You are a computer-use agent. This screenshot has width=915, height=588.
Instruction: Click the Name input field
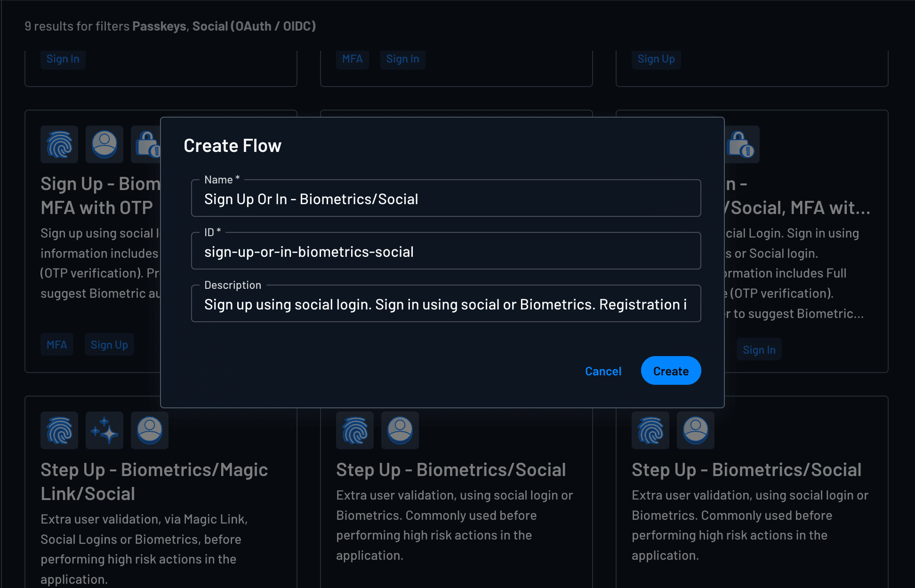[x=445, y=198]
